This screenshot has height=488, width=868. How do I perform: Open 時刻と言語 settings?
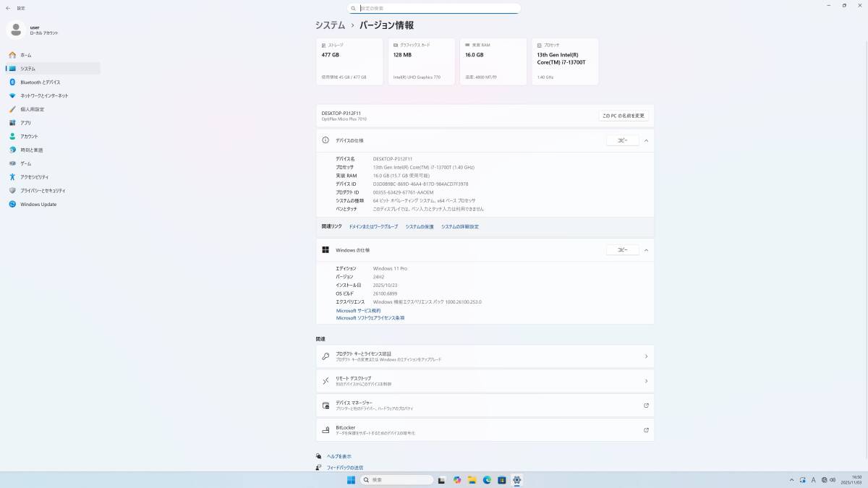31,150
